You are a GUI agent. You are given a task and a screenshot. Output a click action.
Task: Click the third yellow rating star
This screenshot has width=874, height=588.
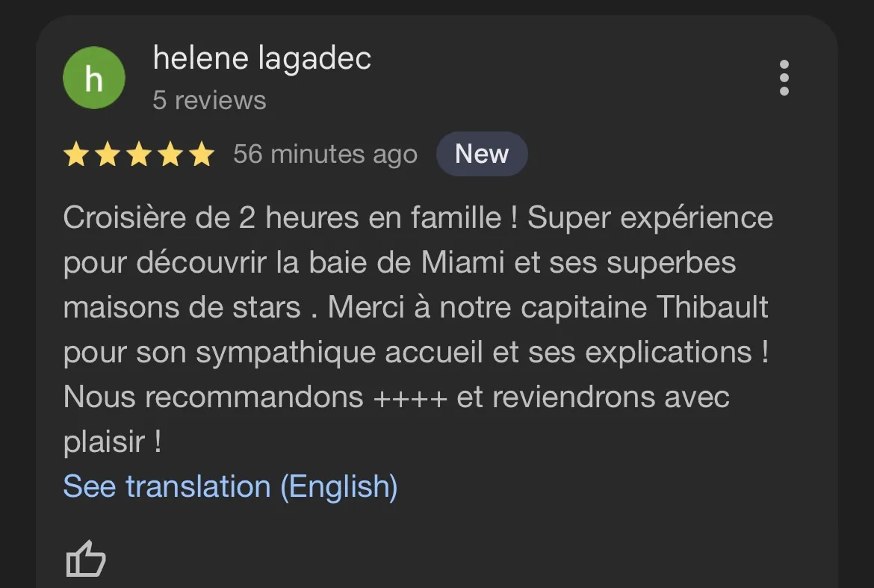pos(138,155)
